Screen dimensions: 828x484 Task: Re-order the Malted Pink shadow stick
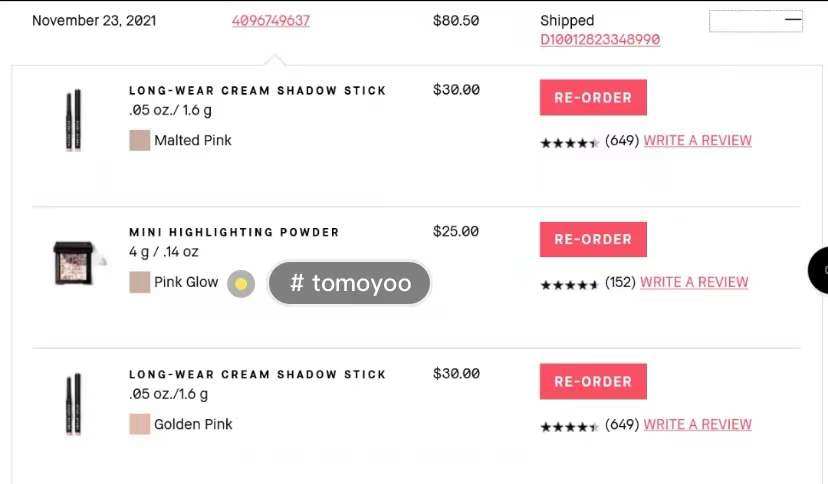tap(593, 98)
